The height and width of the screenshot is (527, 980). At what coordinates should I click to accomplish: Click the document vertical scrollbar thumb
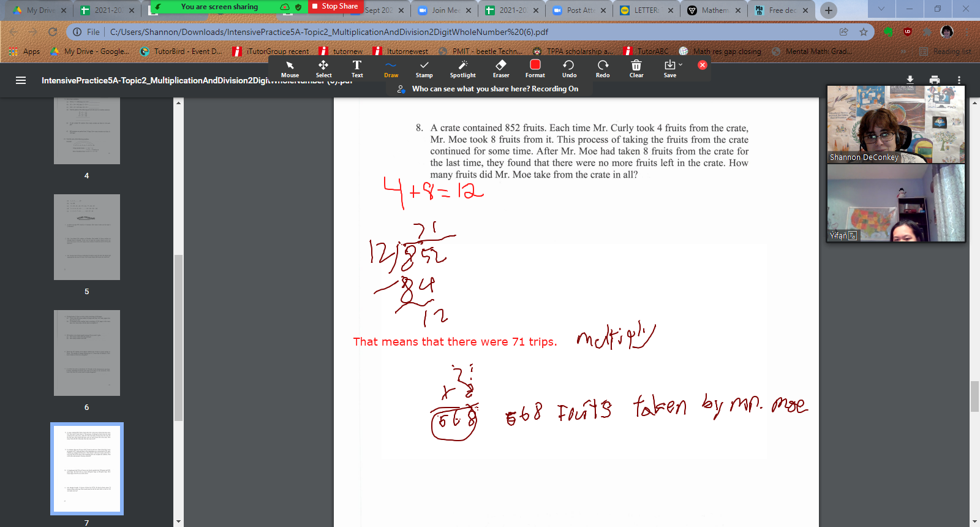(974, 396)
